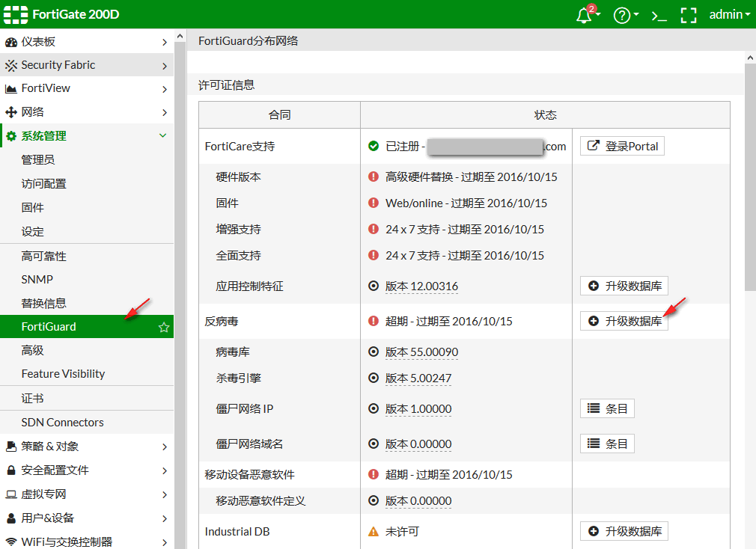Expand the 用户&设备 chevron

165,518
